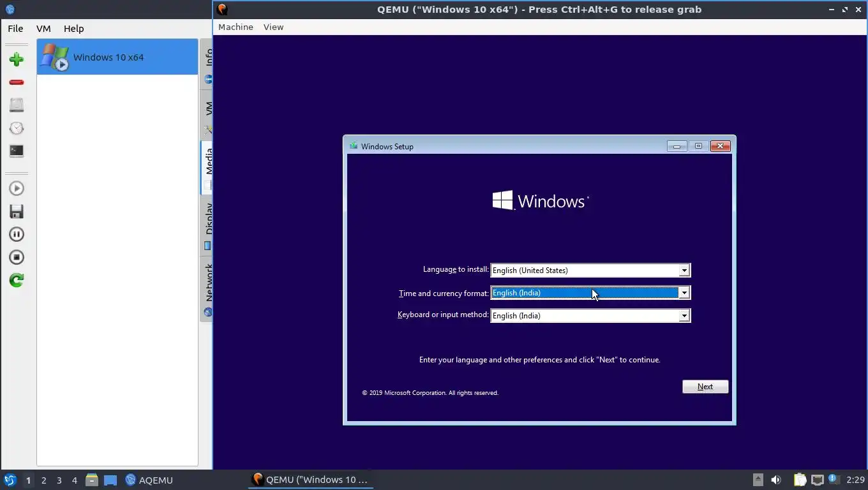Viewport: 868px width, 490px height.
Task: Click the Windows Setup title bar icon
Action: (353, 146)
